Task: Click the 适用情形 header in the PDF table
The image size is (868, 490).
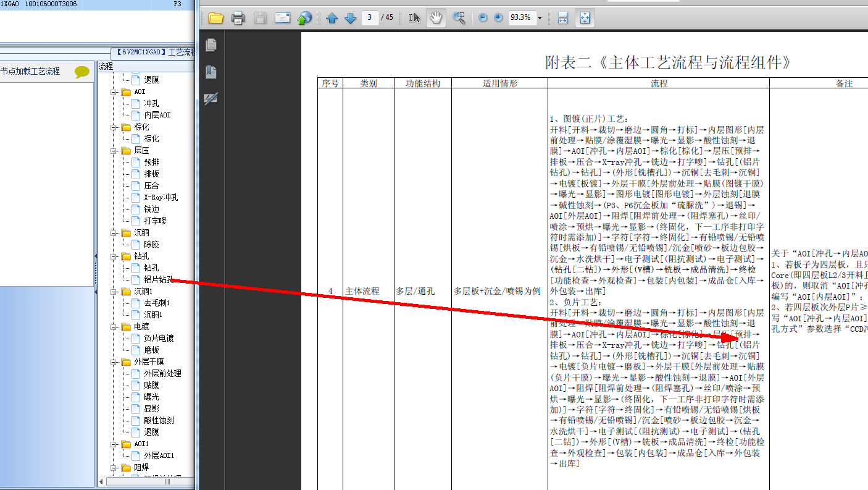Action: click(x=500, y=83)
